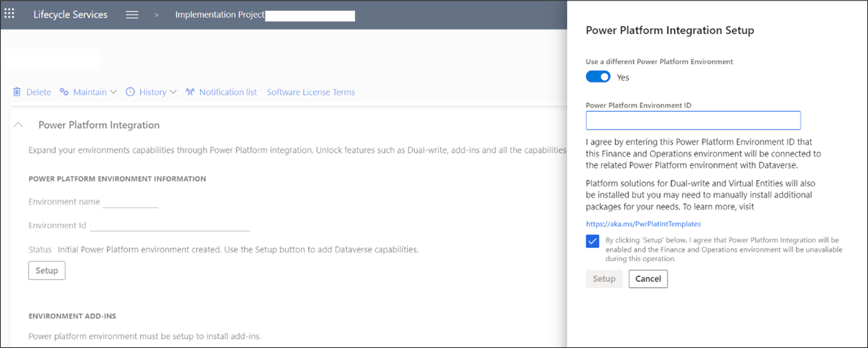Image resolution: width=868 pixels, height=348 pixels.
Task: Select the Implementation Project breadcrumb
Action: click(219, 15)
